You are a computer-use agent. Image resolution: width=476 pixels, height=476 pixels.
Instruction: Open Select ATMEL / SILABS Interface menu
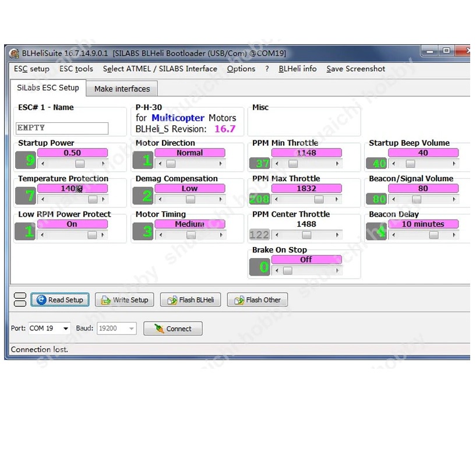click(x=160, y=69)
